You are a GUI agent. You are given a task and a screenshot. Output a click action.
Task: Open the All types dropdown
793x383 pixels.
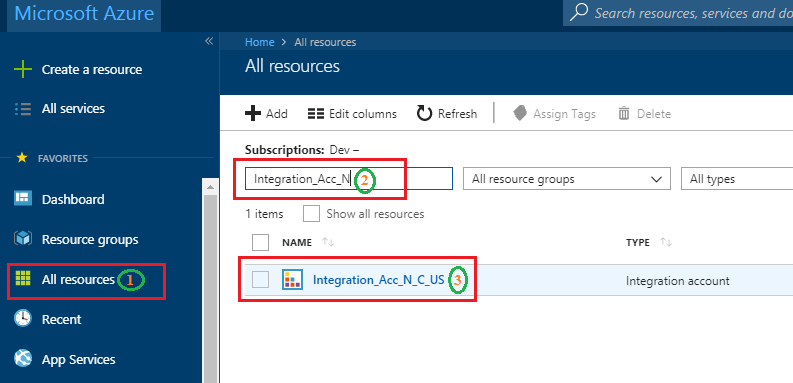737,179
